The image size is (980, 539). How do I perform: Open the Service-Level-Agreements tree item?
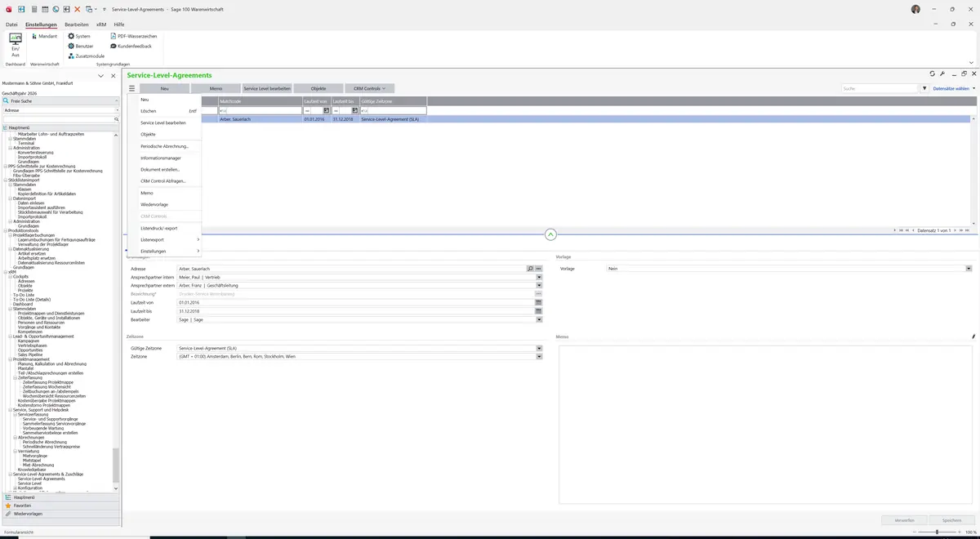point(41,479)
